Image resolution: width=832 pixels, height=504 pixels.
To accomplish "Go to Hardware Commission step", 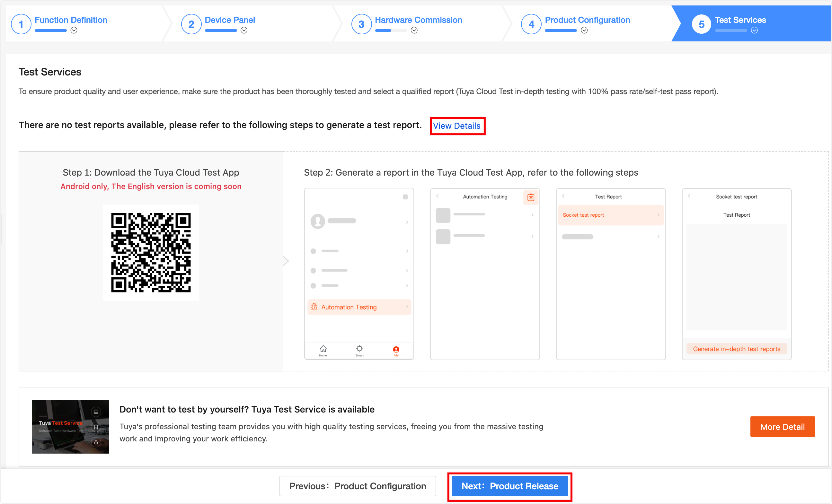I will [x=418, y=20].
